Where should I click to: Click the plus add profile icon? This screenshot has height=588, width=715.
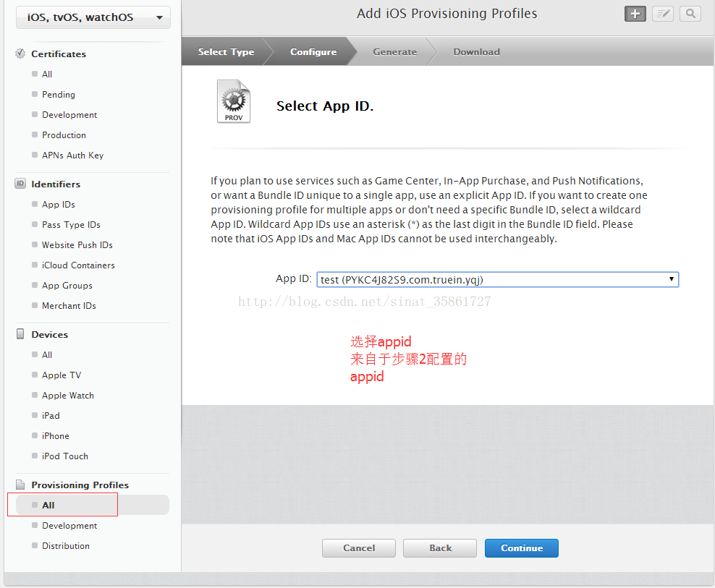635,14
